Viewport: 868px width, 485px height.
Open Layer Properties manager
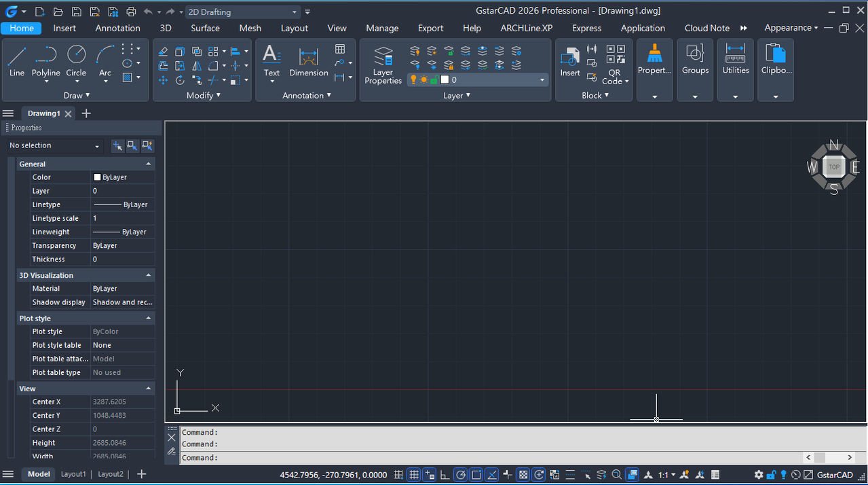383,65
